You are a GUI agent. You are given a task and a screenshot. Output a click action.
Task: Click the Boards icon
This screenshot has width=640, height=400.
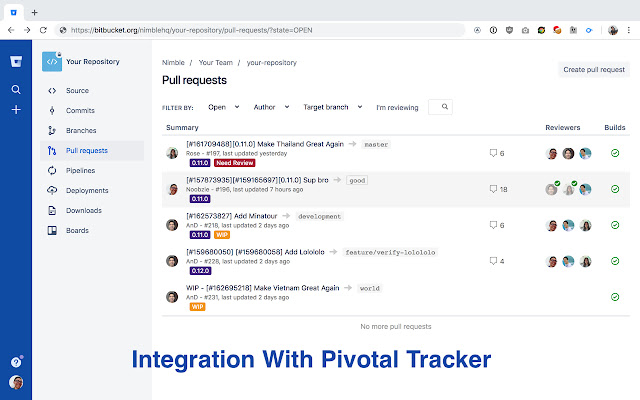(x=52, y=231)
